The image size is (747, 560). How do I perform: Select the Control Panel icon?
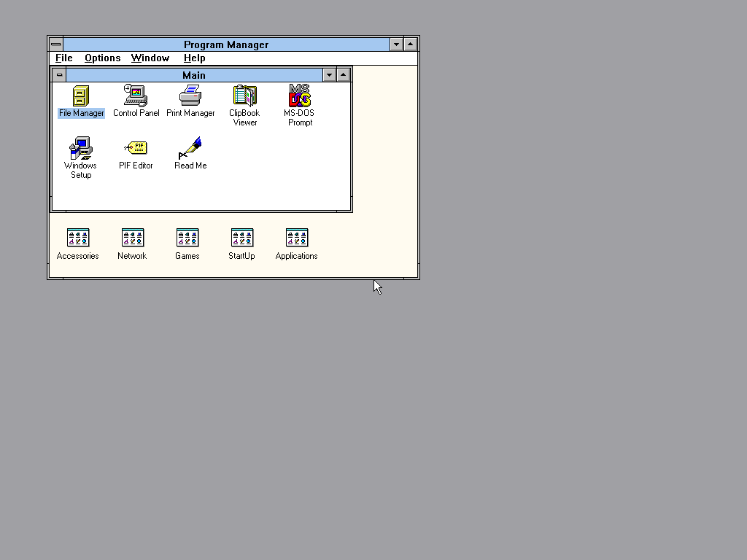136,96
